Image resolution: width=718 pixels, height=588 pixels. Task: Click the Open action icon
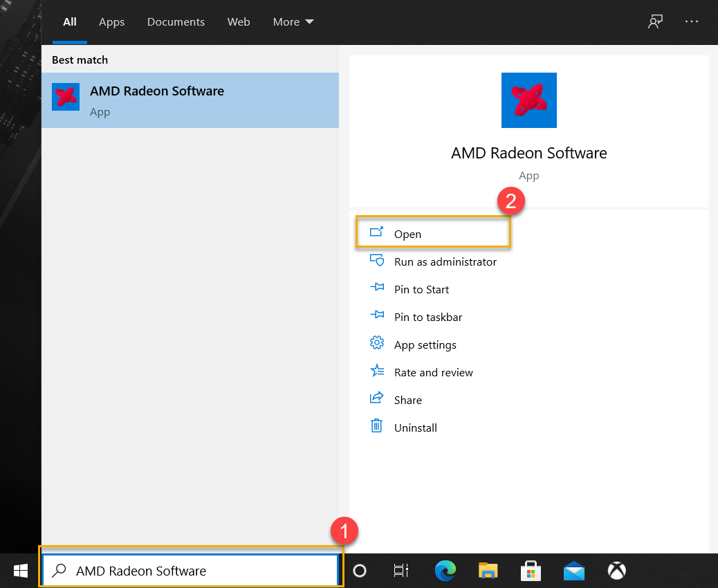point(376,232)
